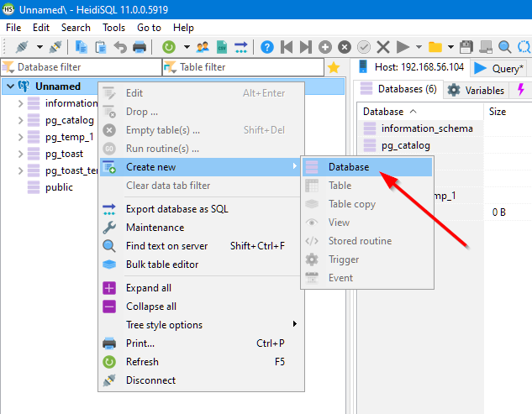Open the refresh button dropdown arrow
Image resolution: width=532 pixels, height=414 pixels.
click(187, 47)
